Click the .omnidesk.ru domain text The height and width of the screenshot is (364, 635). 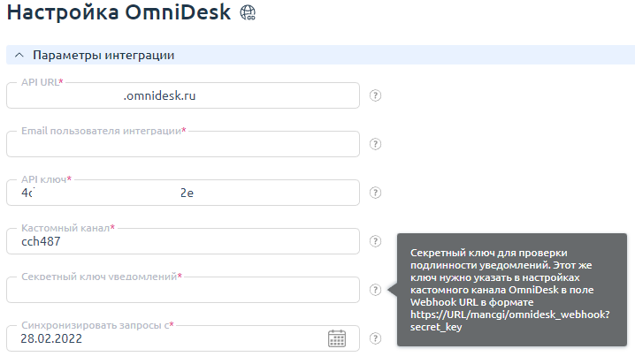[x=158, y=95]
